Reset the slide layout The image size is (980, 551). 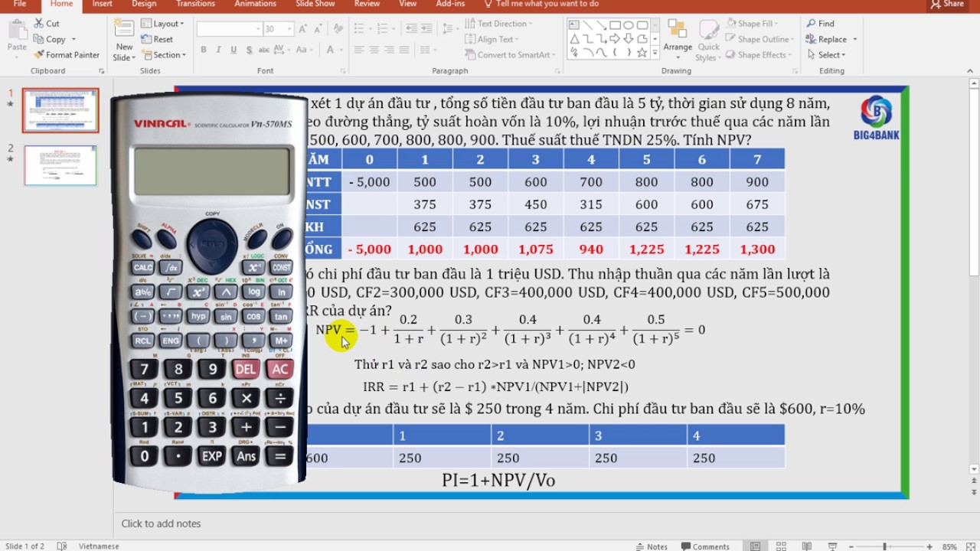coord(157,39)
